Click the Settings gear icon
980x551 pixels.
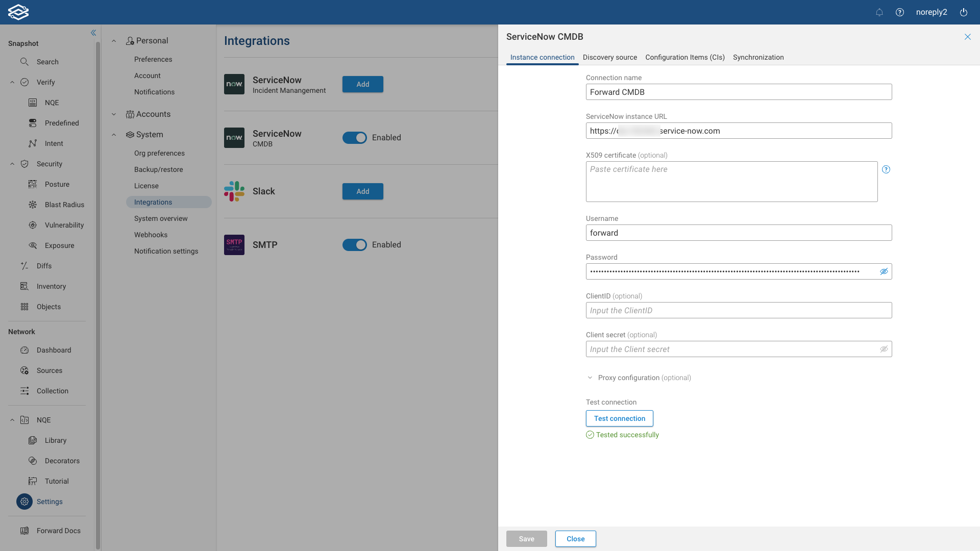coord(24,502)
